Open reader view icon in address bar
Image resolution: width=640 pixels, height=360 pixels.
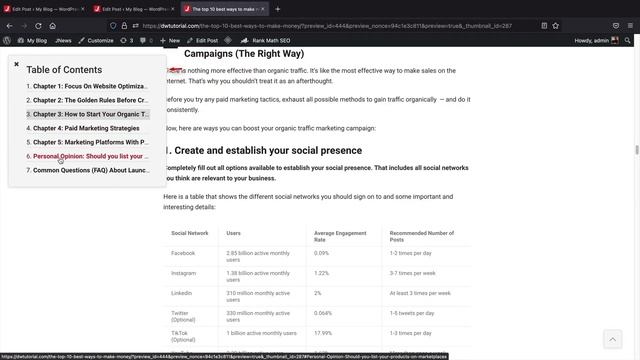[544, 26]
